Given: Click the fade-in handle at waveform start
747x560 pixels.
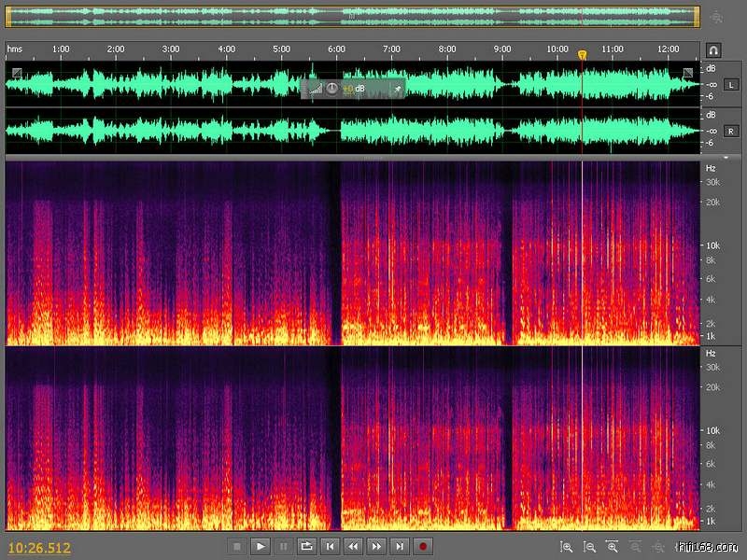Looking at the screenshot, I should click(x=16, y=73).
